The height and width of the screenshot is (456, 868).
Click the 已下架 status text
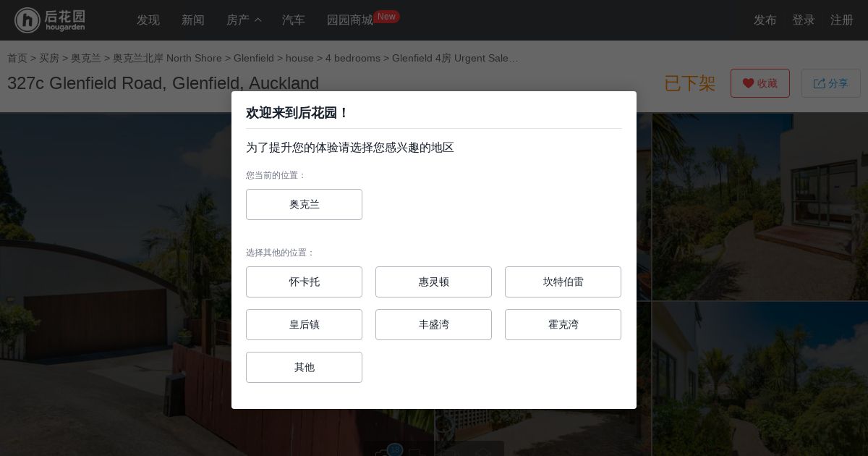click(x=689, y=83)
